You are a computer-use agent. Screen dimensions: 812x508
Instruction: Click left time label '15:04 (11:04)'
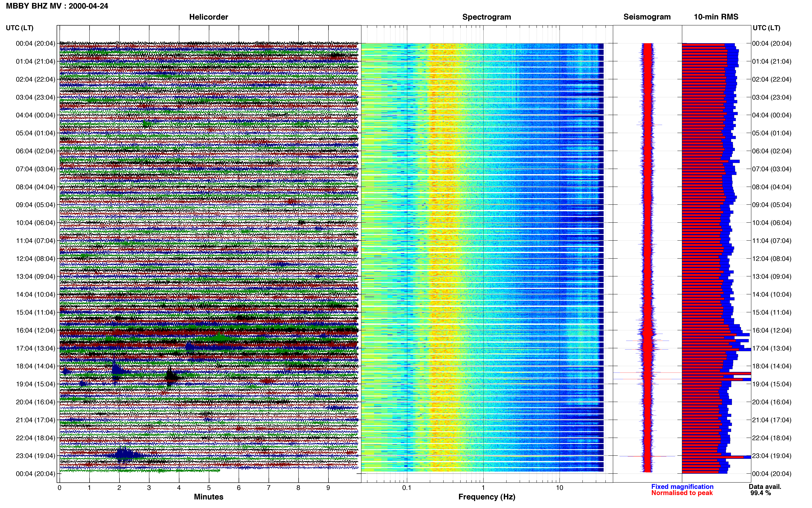tap(36, 312)
